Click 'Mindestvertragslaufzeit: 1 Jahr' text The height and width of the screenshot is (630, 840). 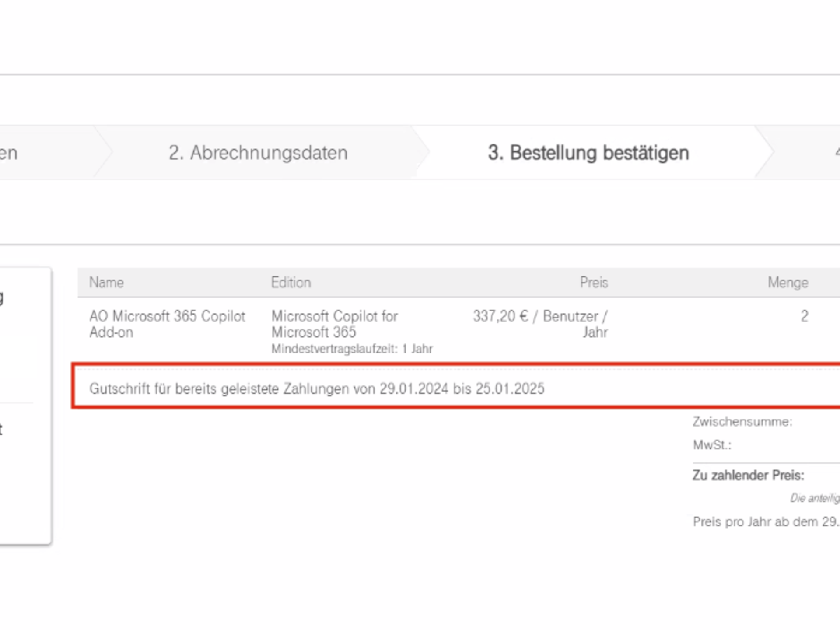352,349
